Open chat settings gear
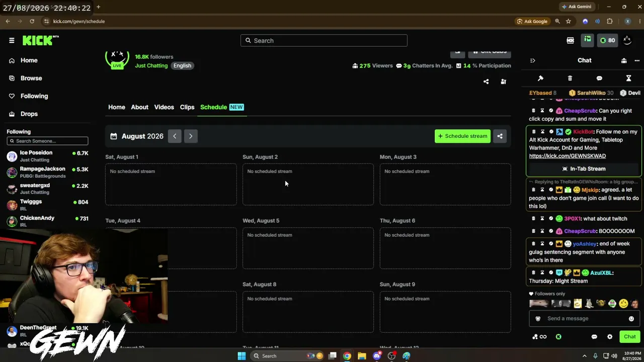 click(x=610, y=337)
